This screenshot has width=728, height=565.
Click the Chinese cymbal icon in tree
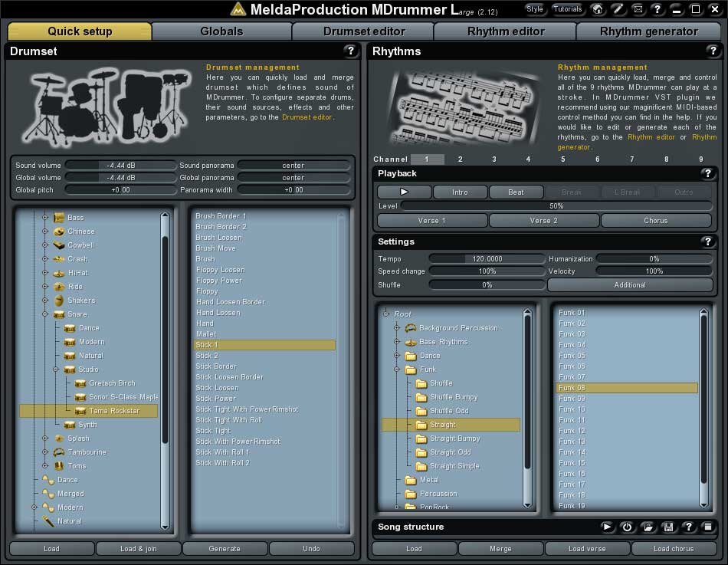point(59,232)
